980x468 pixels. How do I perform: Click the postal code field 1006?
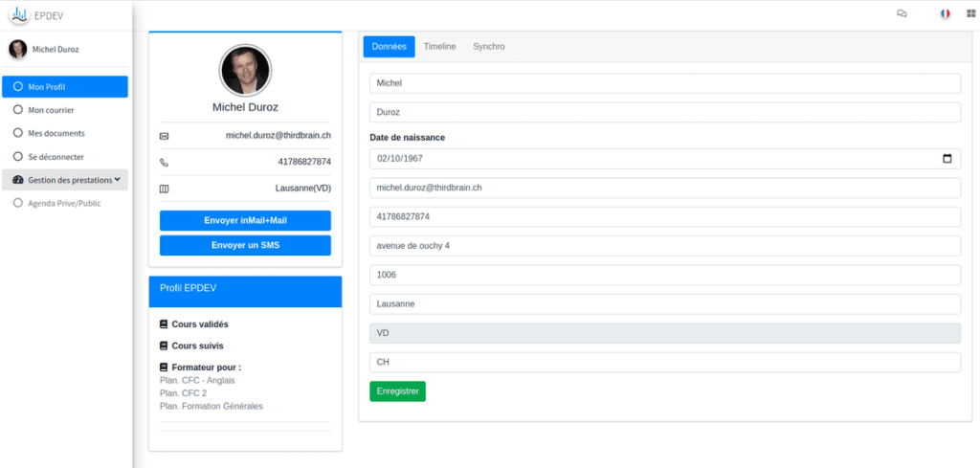pyautogui.click(x=665, y=275)
